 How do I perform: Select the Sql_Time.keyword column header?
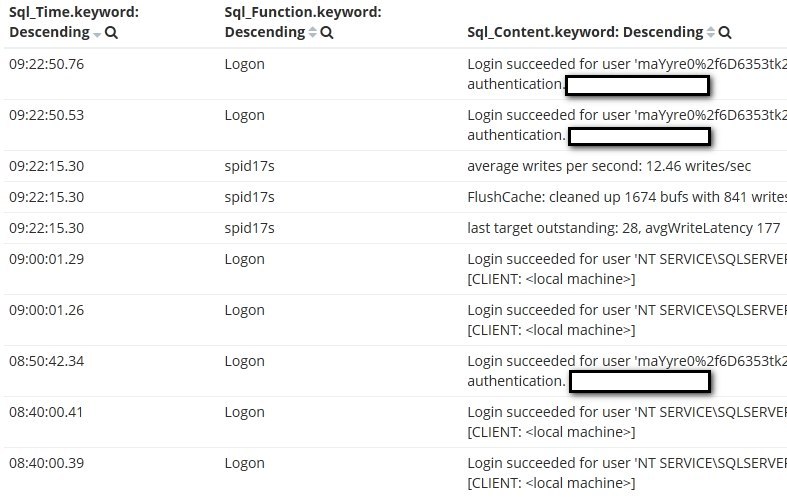[x=74, y=22]
